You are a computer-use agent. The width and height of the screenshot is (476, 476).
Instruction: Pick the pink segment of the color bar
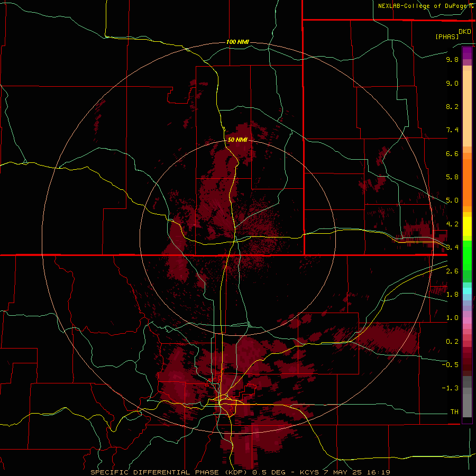pyautogui.click(x=467, y=321)
